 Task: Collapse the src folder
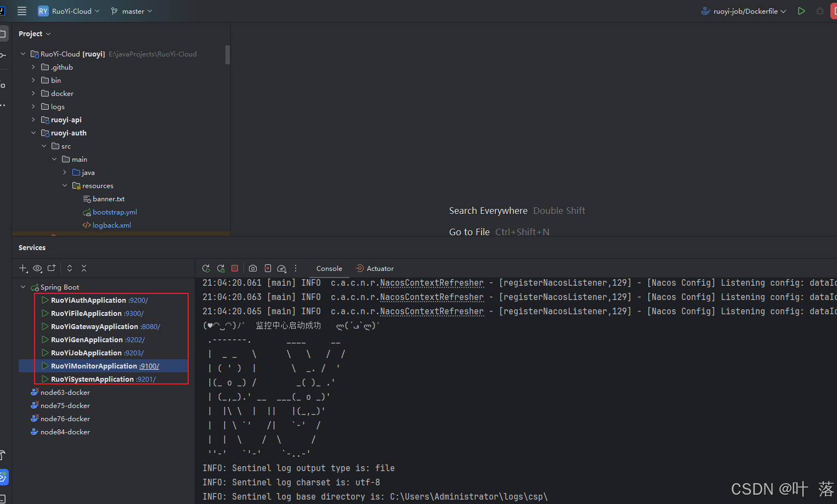pos(44,146)
